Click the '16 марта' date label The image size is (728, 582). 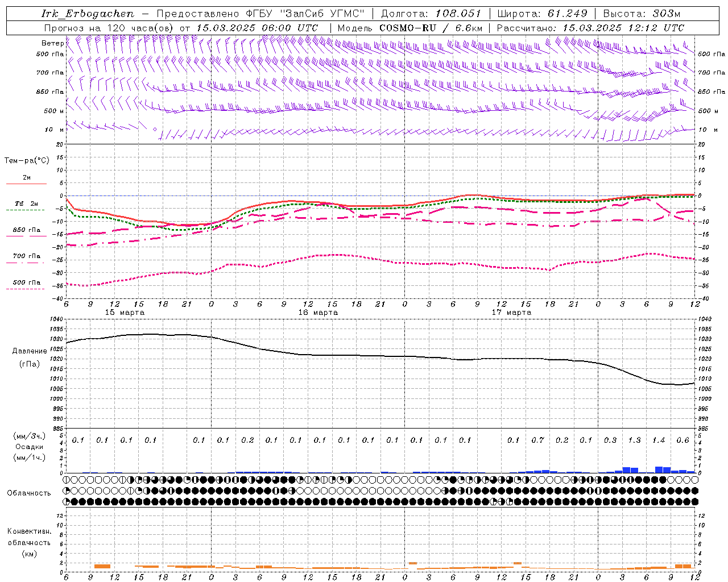click(318, 313)
